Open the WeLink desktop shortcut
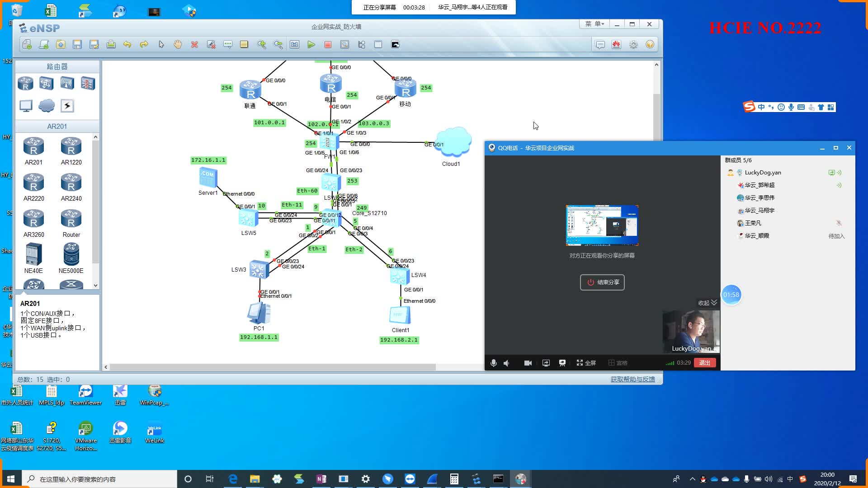This screenshot has height=488, width=868. 154,432
